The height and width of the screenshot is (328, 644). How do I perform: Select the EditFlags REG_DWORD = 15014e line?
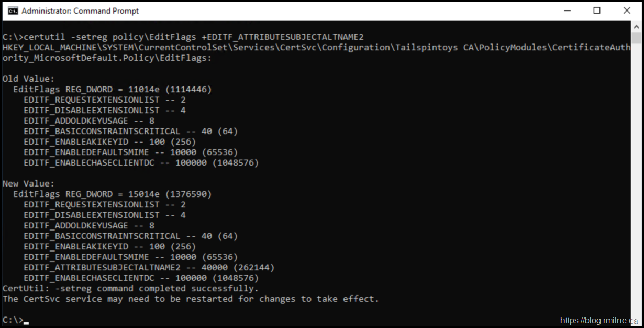[x=113, y=194]
